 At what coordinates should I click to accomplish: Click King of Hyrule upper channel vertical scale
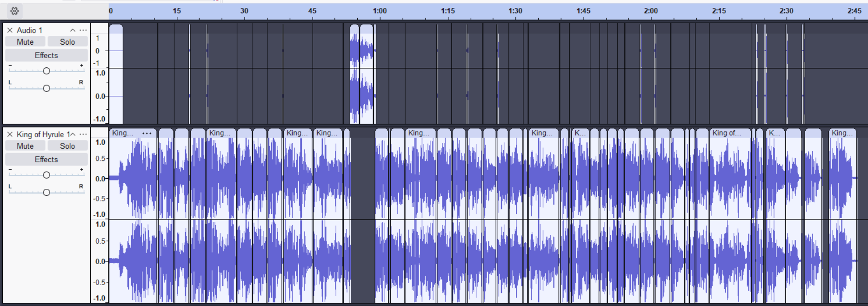click(x=100, y=179)
